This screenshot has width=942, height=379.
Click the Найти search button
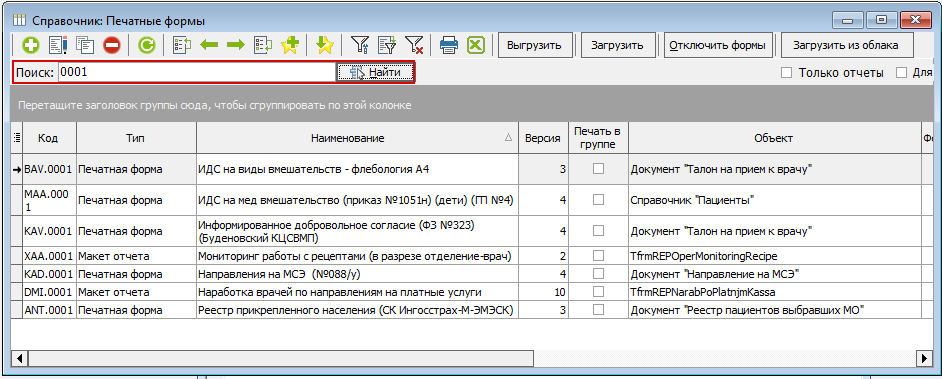point(375,72)
